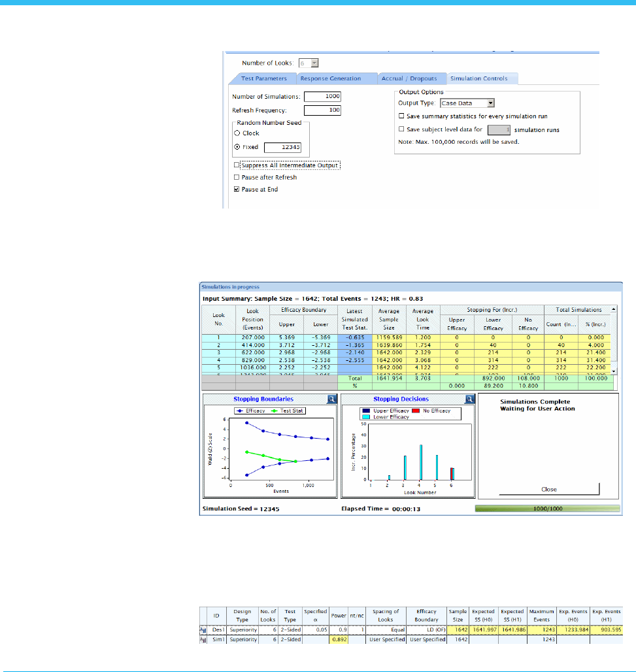636x672 pixels.
Task: Open the Number of Looks dropdown
Action: 314,63
